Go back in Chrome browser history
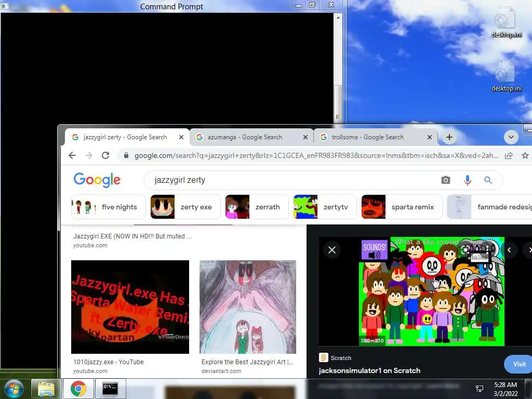 [72, 155]
